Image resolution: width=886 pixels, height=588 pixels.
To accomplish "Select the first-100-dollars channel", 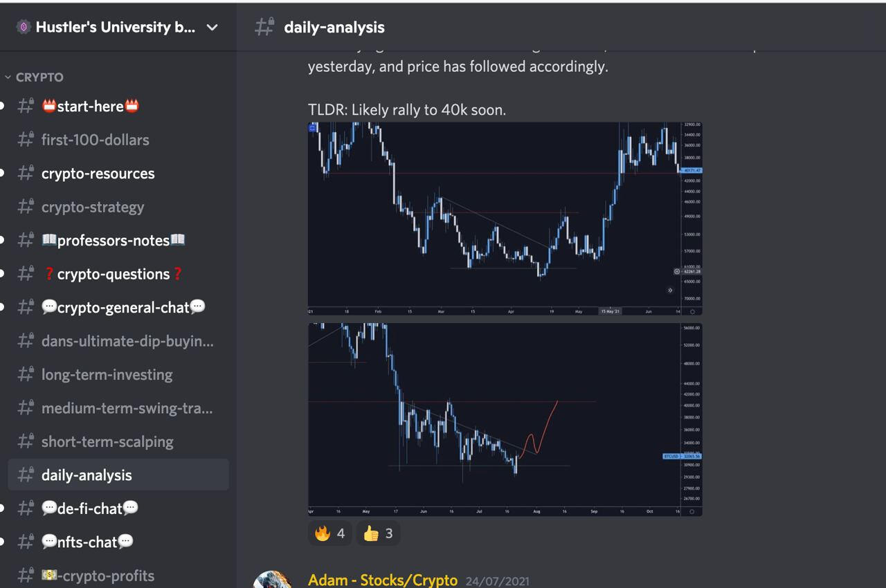I will tap(118, 140).
